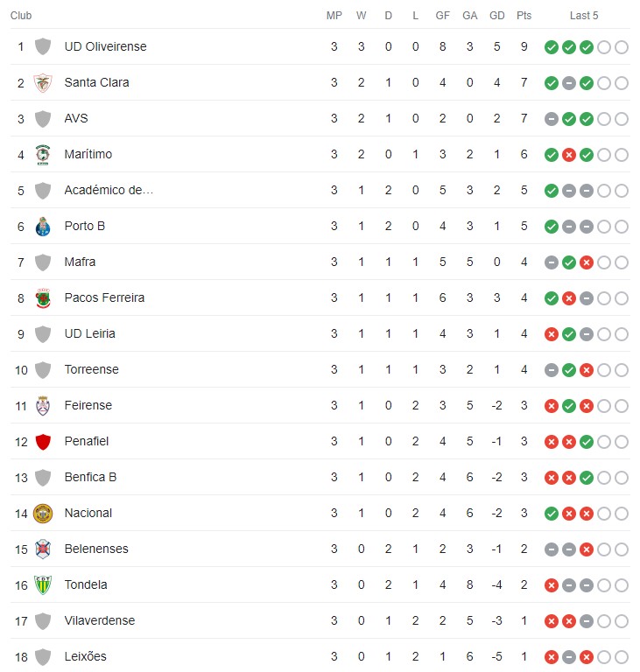The image size is (640, 672).
Task: Click the MP column header
Action: pos(334,16)
